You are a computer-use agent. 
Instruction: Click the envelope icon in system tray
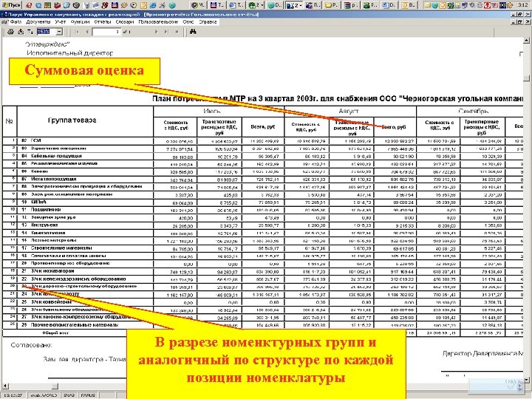(x=427, y=5)
